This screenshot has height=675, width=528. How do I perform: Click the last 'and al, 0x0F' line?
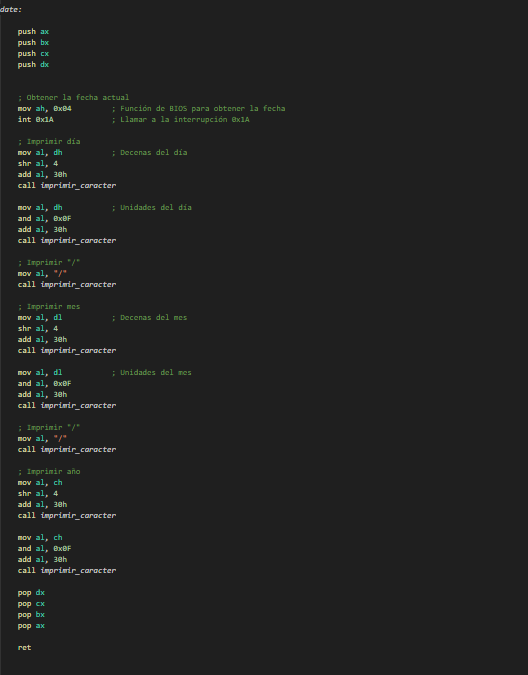(x=44, y=548)
